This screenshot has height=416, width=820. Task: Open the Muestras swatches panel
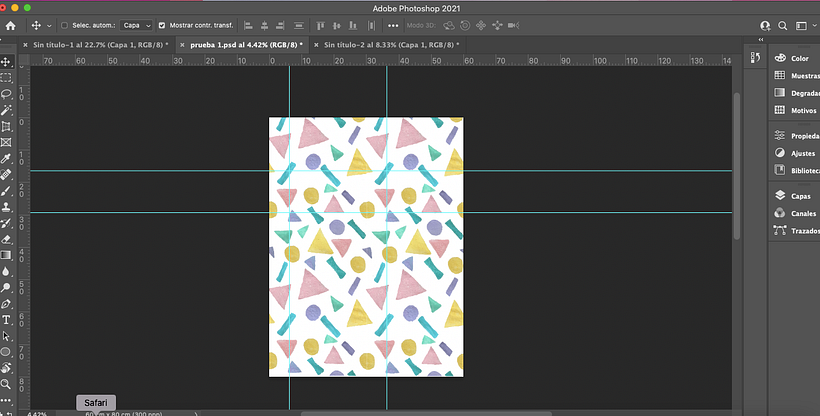pyautogui.click(x=796, y=75)
